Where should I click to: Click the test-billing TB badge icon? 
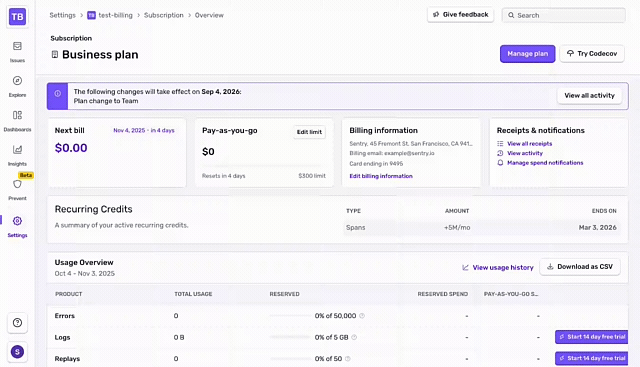pos(91,15)
